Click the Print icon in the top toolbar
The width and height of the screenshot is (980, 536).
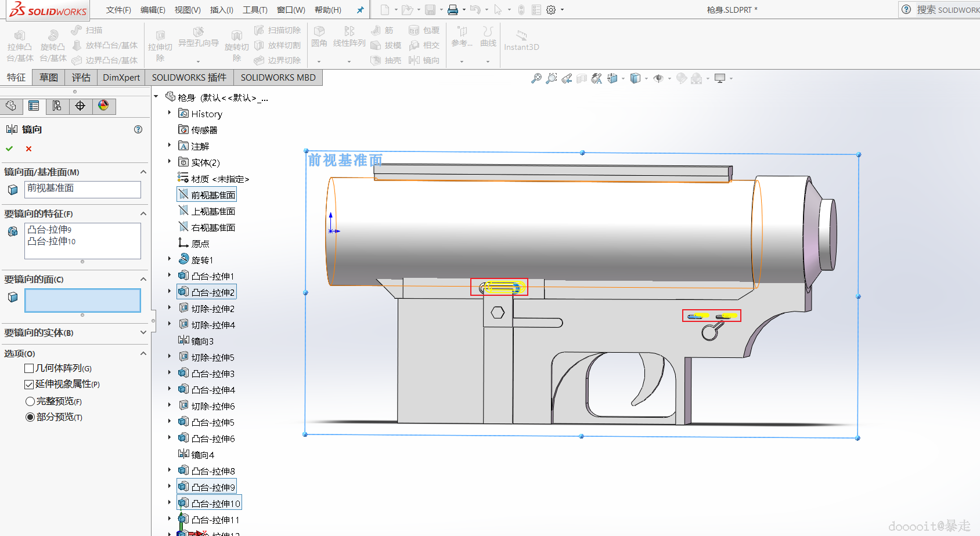[453, 10]
